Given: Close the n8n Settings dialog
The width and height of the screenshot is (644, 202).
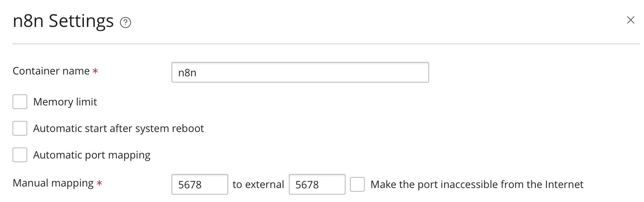Looking at the screenshot, I should click(630, 20).
